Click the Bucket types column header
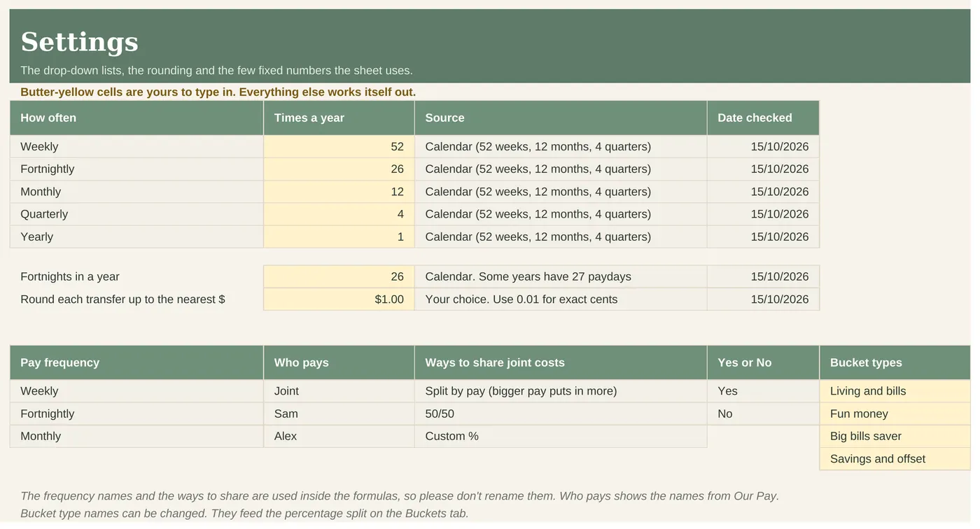This screenshot has height=529, width=980. [895, 362]
